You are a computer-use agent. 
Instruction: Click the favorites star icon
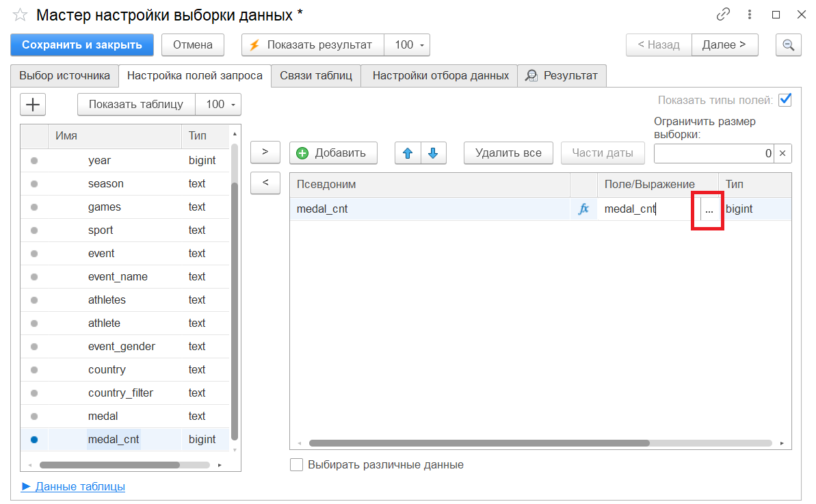click(20, 14)
